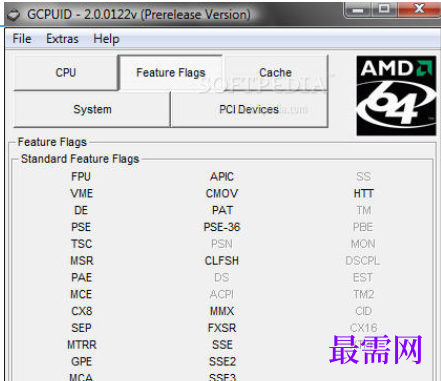Click the grayed CX16 flag
Screen dimensions: 441x381
tap(364, 328)
